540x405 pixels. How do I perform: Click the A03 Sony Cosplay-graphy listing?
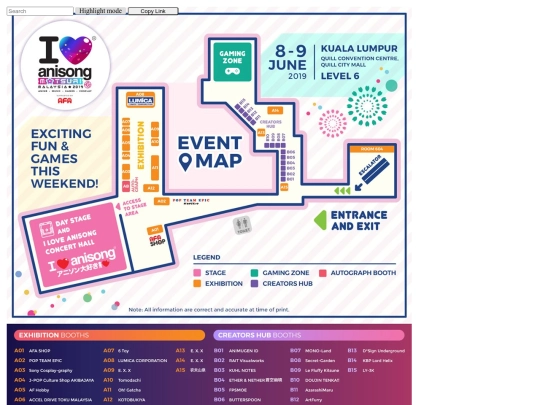(x=43, y=370)
